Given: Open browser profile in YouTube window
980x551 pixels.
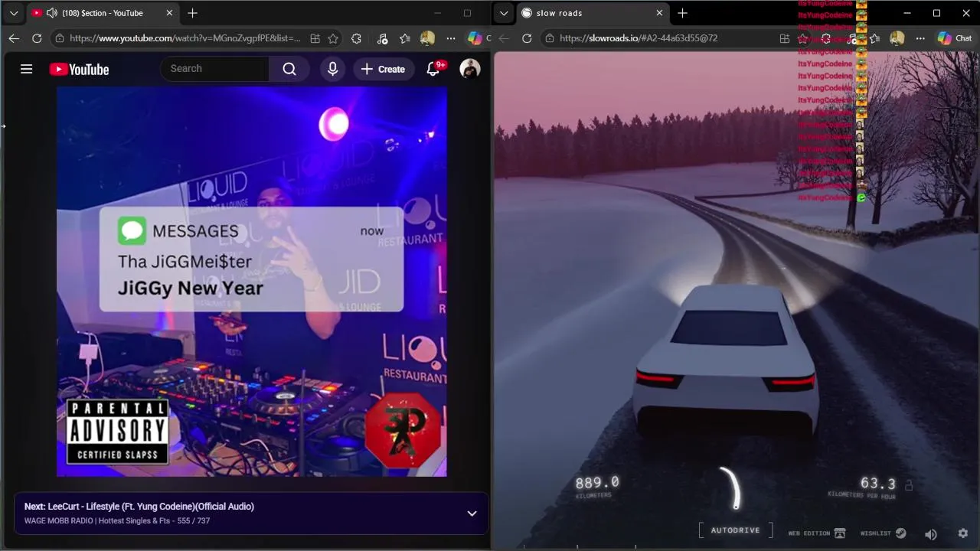Looking at the screenshot, I should (427, 38).
